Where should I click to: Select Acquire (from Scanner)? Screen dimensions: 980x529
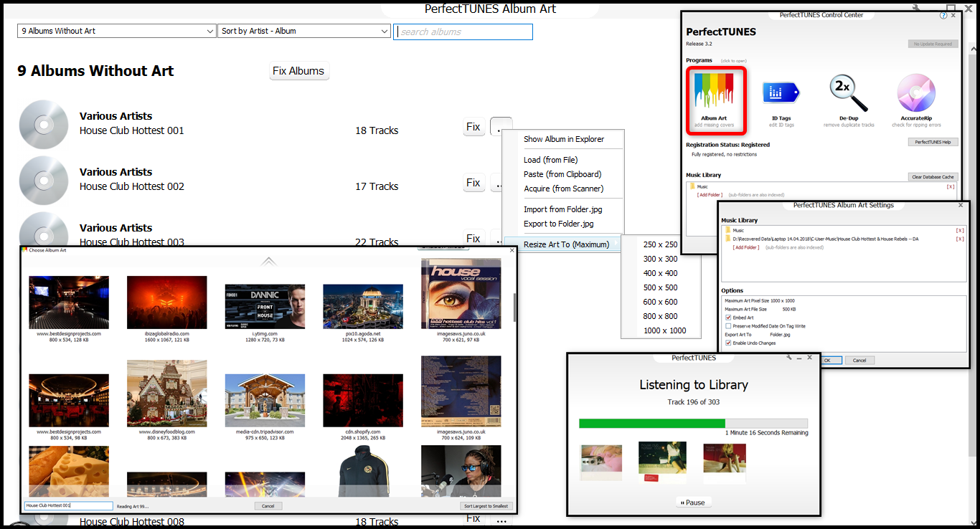(x=563, y=189)
